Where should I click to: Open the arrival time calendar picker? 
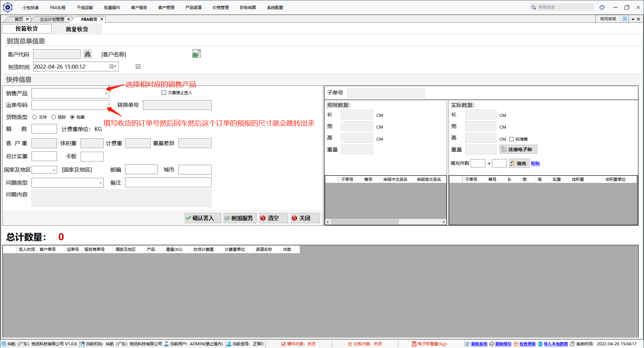tap(113, 67)
